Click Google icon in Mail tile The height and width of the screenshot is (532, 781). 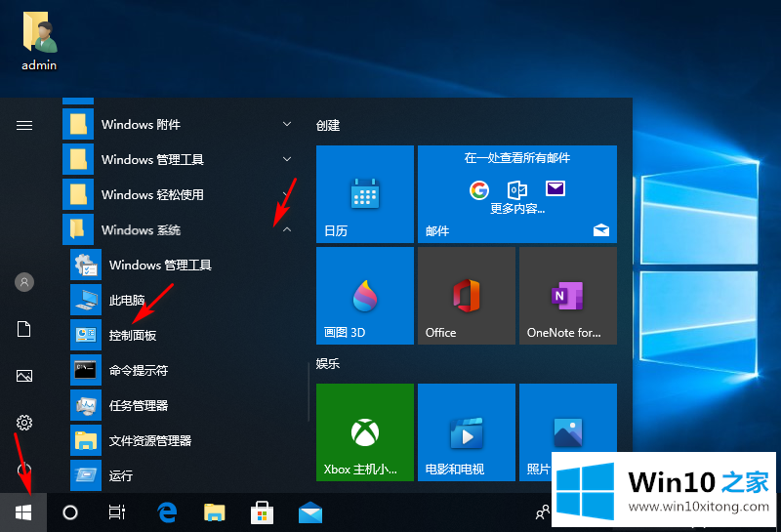click(479, 189)
